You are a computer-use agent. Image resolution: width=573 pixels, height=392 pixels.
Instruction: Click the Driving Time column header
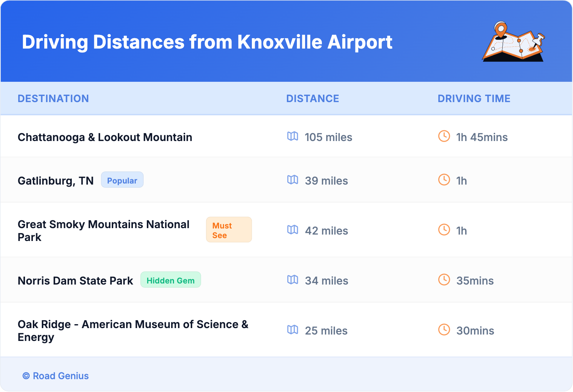coord(474,99)
